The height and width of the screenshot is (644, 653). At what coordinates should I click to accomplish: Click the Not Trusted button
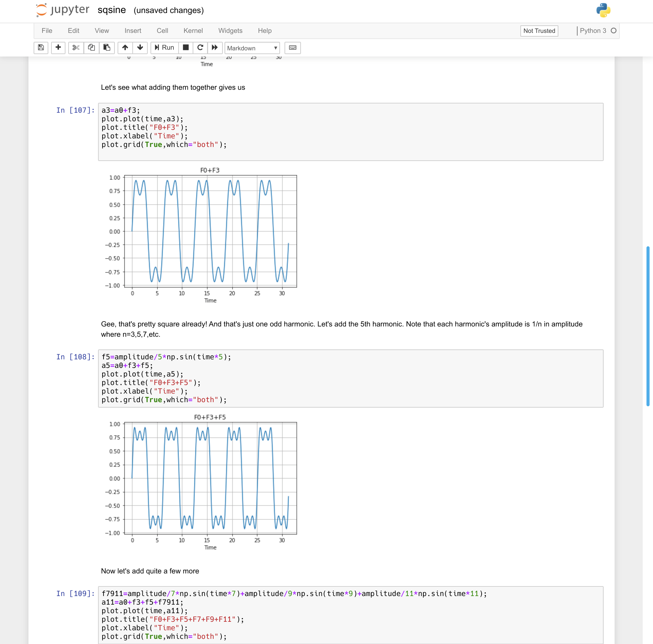click(x=539, y=31)
